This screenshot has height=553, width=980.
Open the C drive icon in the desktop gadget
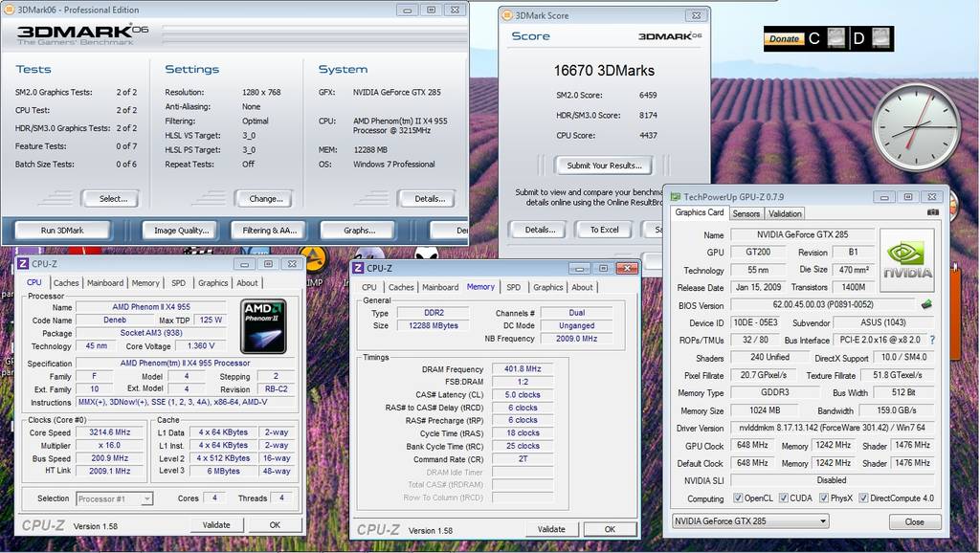click(x=835, y=38)
